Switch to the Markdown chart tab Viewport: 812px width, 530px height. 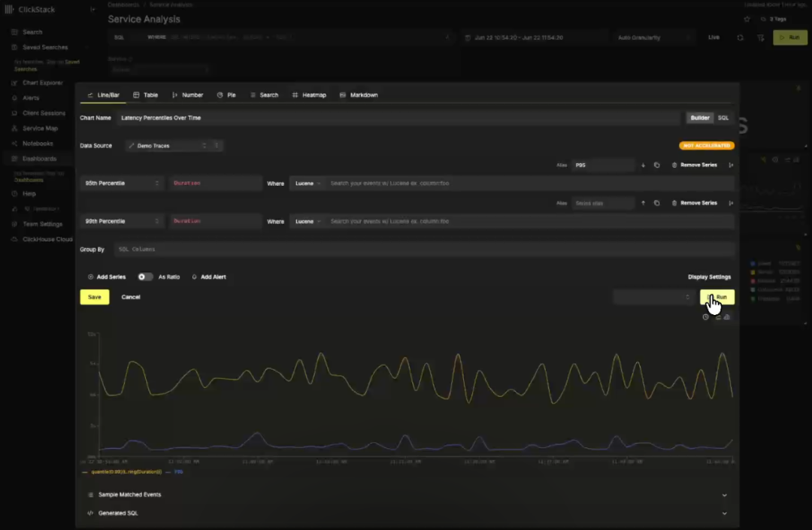(x=359, y=95)
